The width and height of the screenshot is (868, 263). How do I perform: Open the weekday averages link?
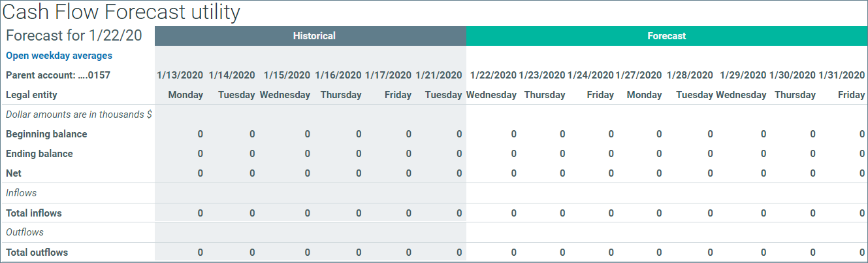pos(59,56)
